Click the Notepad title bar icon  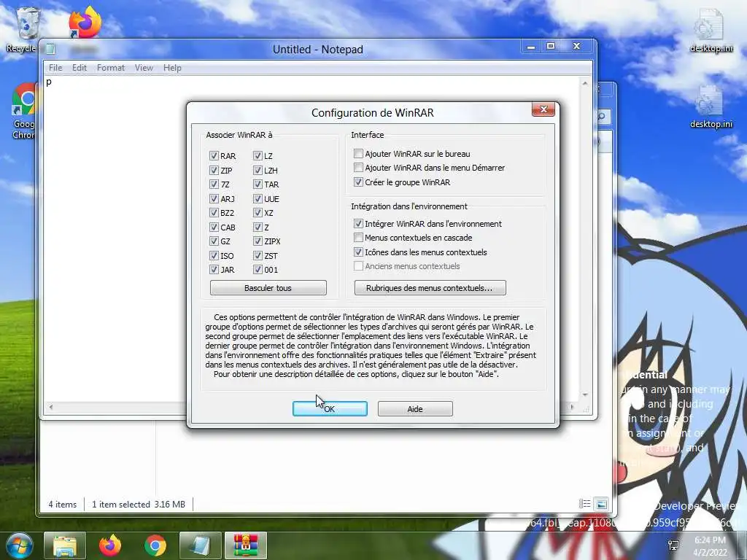pos(50,49)
